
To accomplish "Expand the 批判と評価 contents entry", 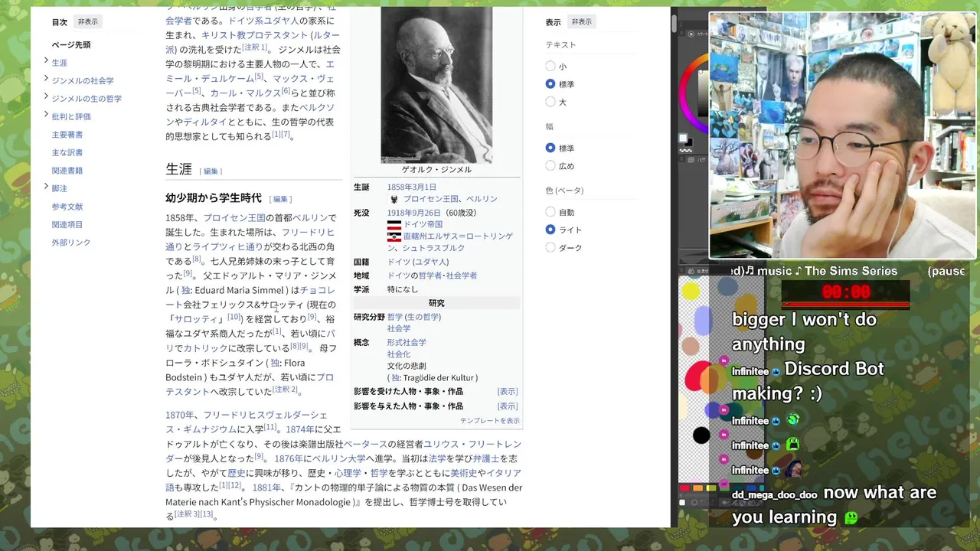I will click(46, 116).
